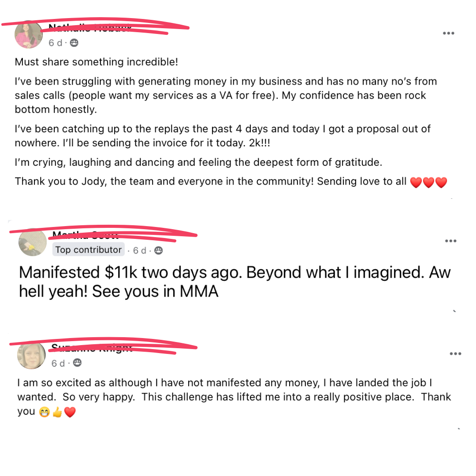Click crossed-out author name of 'landed the job' post

click(x=92, y=347)
